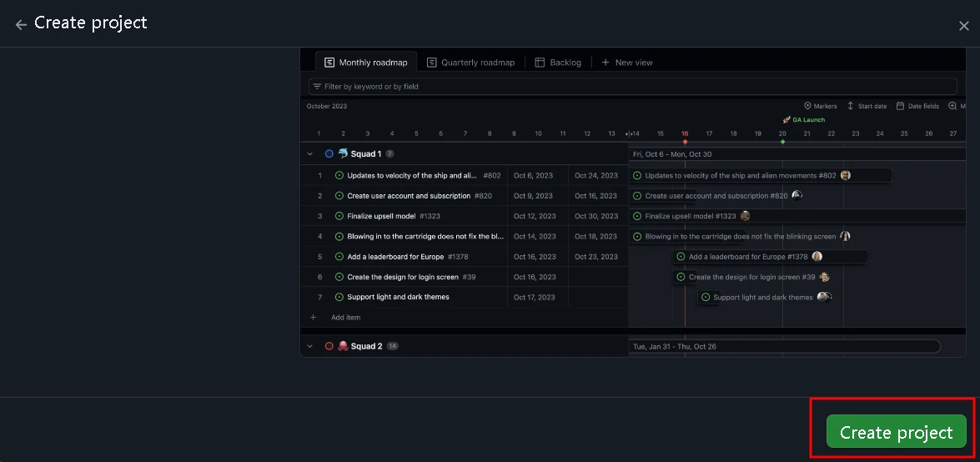The image size is (980, 462).
Task: Click the blue circle beside Squad 1
Action: click(329, 153)
